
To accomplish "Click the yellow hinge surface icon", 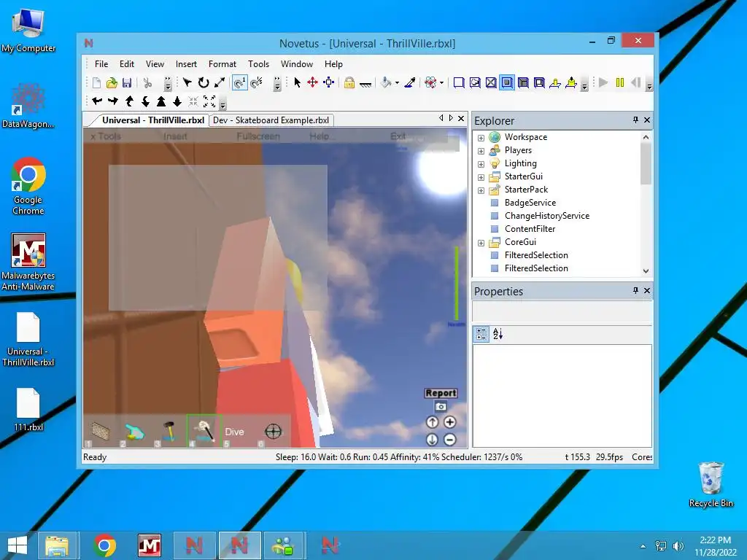I will pos(555,83).
